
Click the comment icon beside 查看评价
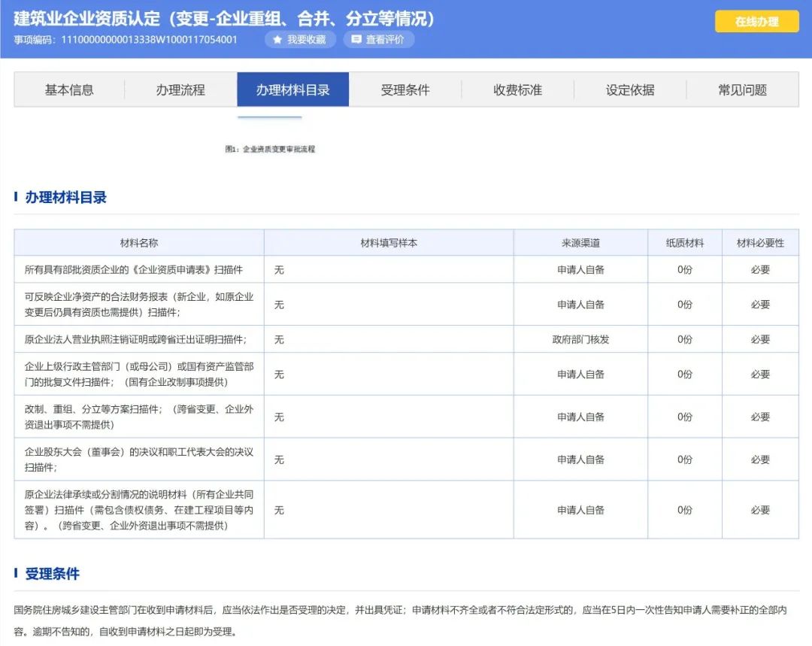tap(356, 39)
